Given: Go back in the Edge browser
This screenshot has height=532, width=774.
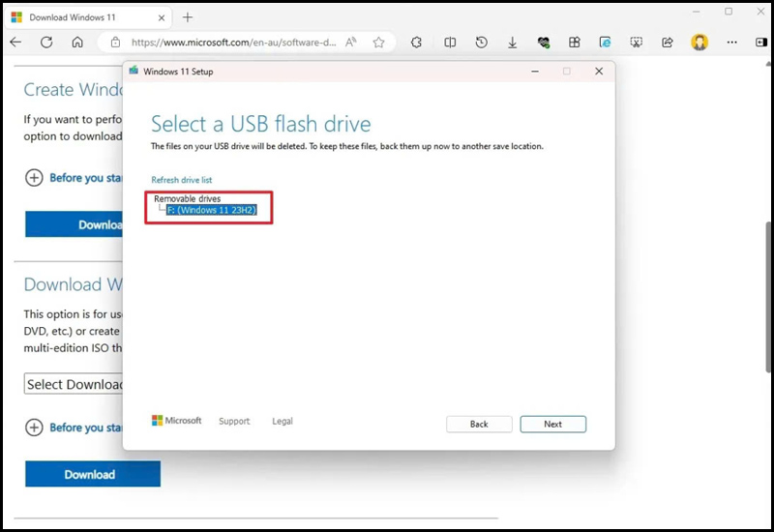Looking at the screenshot, I should [15, 43].
